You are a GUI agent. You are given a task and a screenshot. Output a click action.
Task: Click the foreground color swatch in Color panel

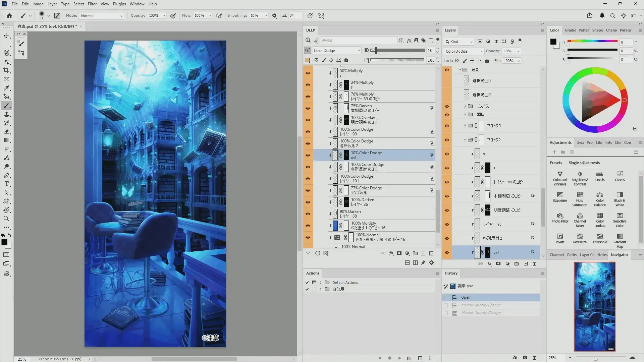pyautogui.click(x=553, y=42)
